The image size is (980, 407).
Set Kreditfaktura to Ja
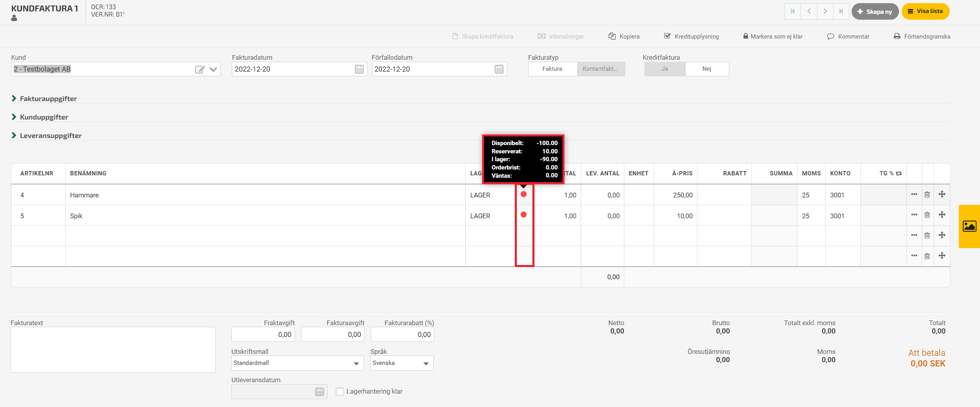pos(665,69)
